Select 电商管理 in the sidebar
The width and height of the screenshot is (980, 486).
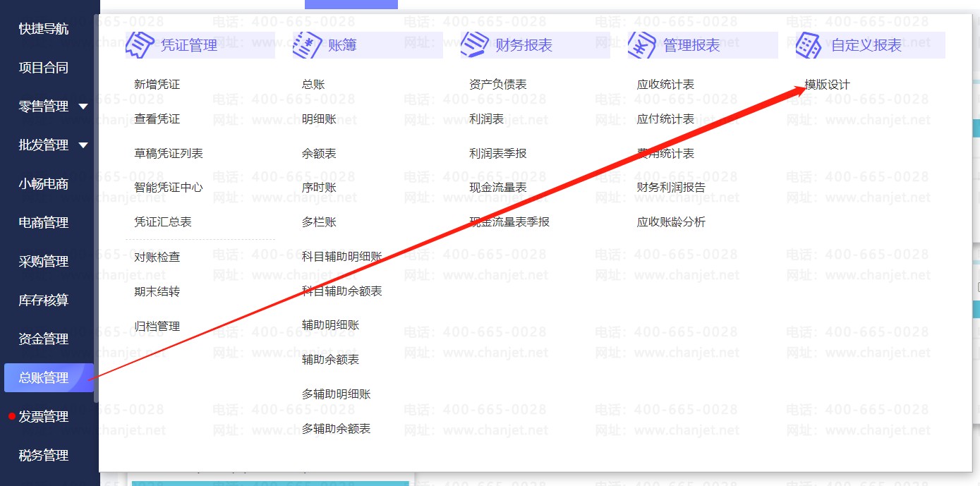click(44, 223)
